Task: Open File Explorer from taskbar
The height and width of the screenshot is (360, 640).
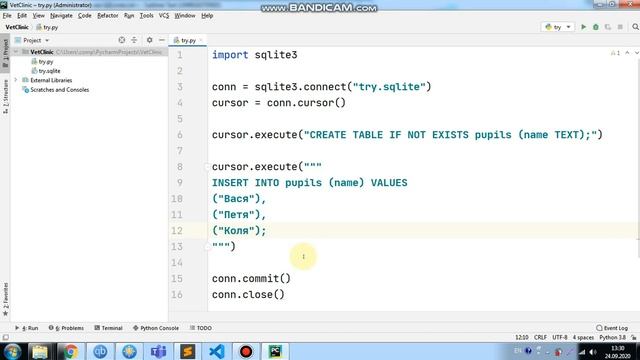Action: tap(40, 351)
